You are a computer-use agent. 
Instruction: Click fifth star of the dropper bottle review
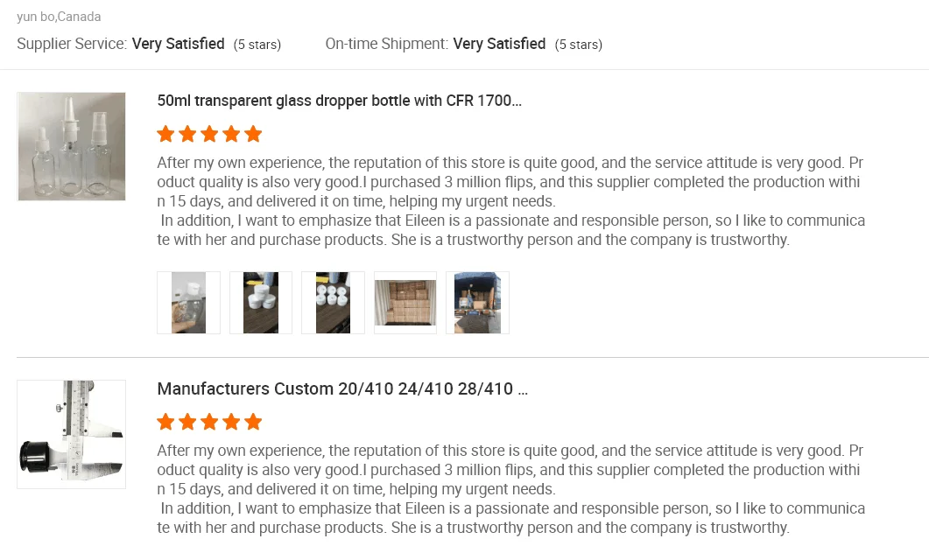click(253, 135)
